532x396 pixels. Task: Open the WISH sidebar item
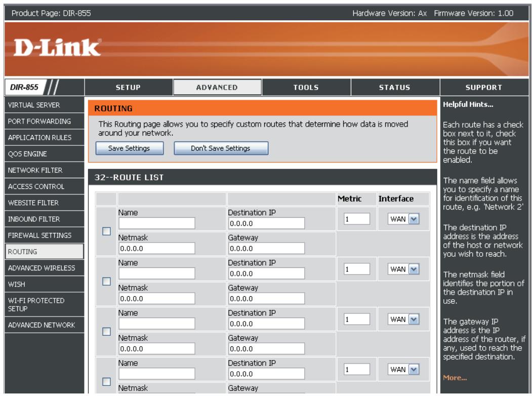(45, 284)
